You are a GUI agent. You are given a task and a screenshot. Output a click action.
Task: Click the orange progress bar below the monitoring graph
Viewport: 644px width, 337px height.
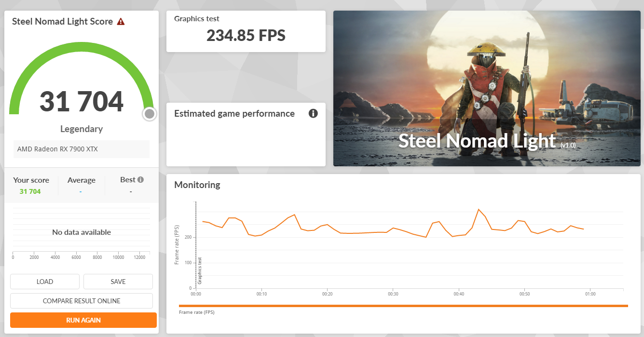coord(405,305)
